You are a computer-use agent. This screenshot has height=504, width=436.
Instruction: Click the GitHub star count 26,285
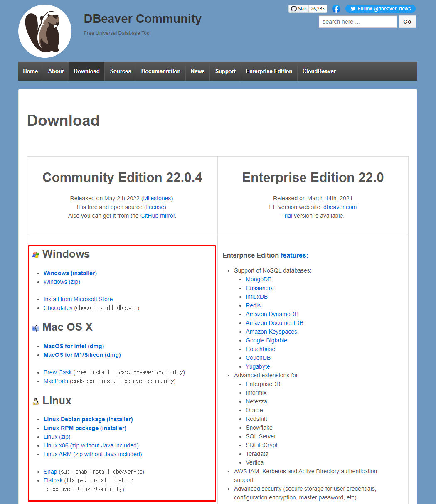[x=318, y=9]
